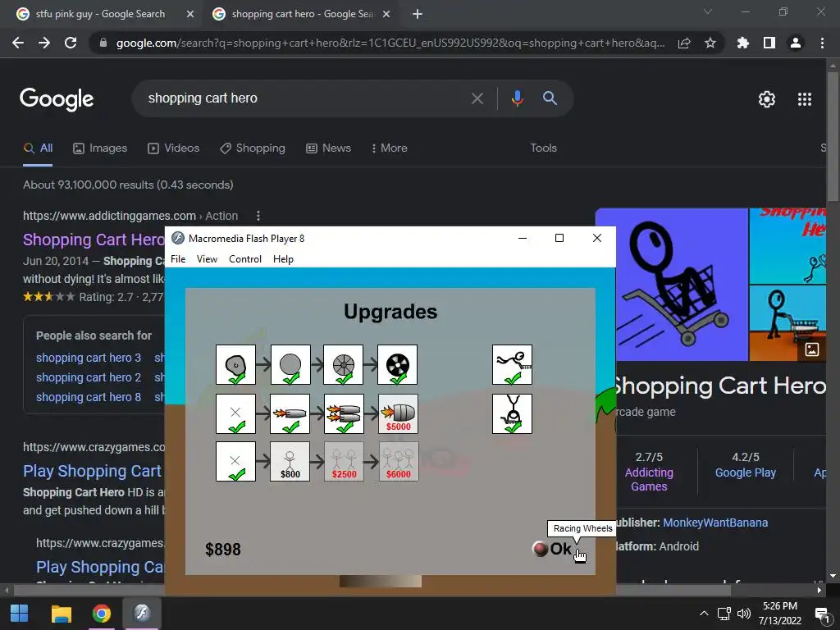Select the black racing wheel upgrade

point(398,365)
